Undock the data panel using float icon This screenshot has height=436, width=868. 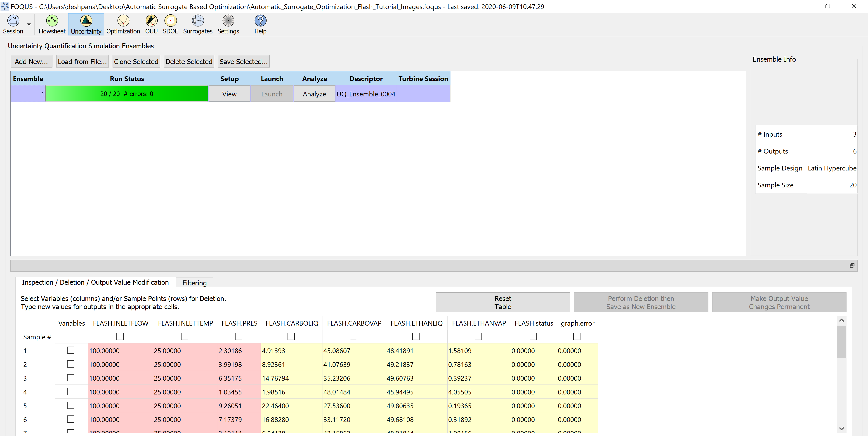(x=852, y=266)
